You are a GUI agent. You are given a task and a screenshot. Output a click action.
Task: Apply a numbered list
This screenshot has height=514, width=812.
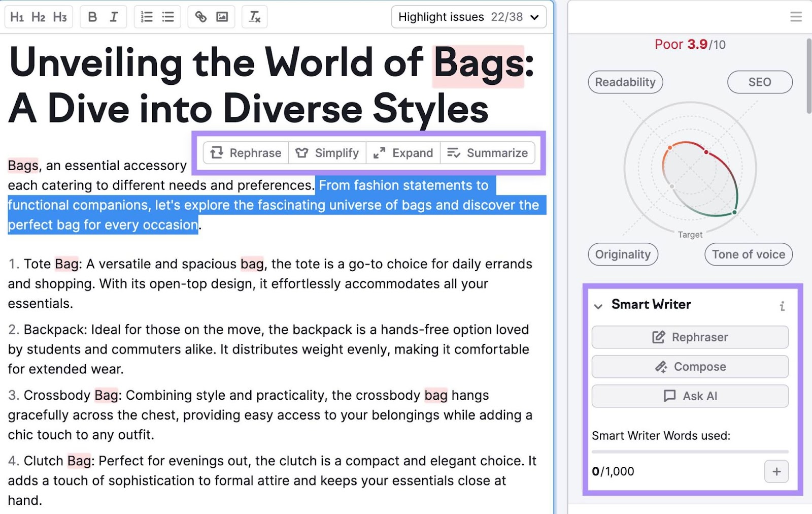(x=146, y=17)
